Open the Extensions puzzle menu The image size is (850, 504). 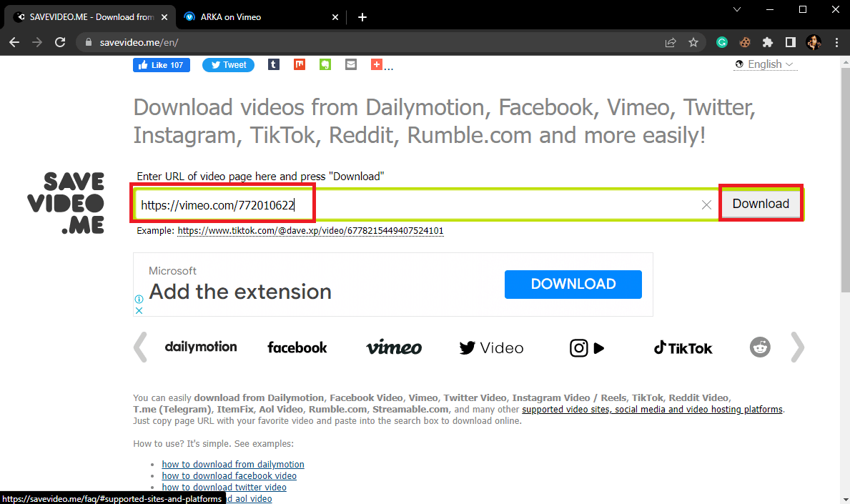tap(768, 42)
